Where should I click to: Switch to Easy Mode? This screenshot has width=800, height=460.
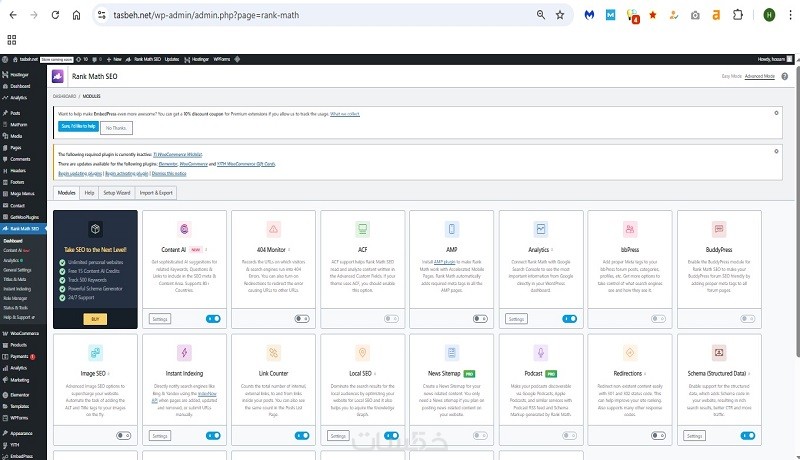732,76
